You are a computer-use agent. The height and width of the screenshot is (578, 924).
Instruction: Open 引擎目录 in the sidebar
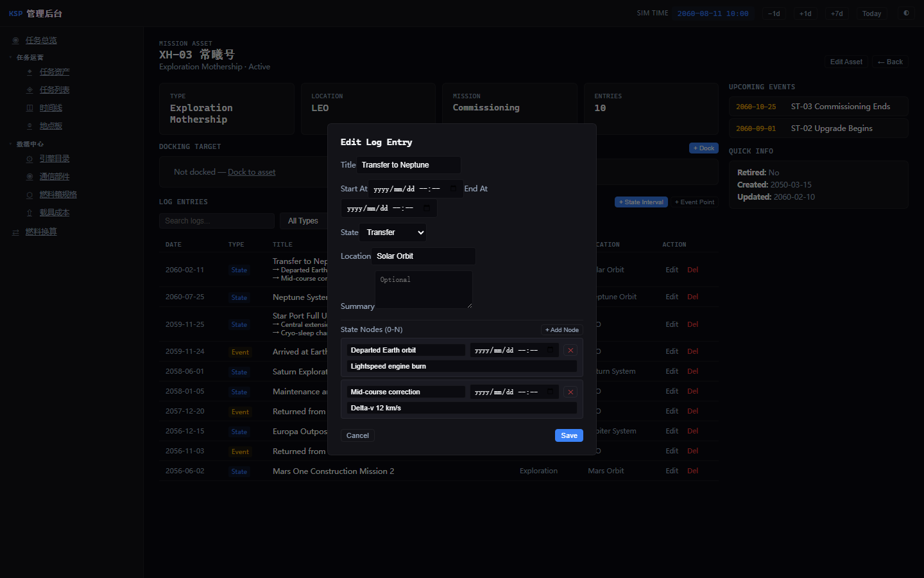[x=55, y=159]
